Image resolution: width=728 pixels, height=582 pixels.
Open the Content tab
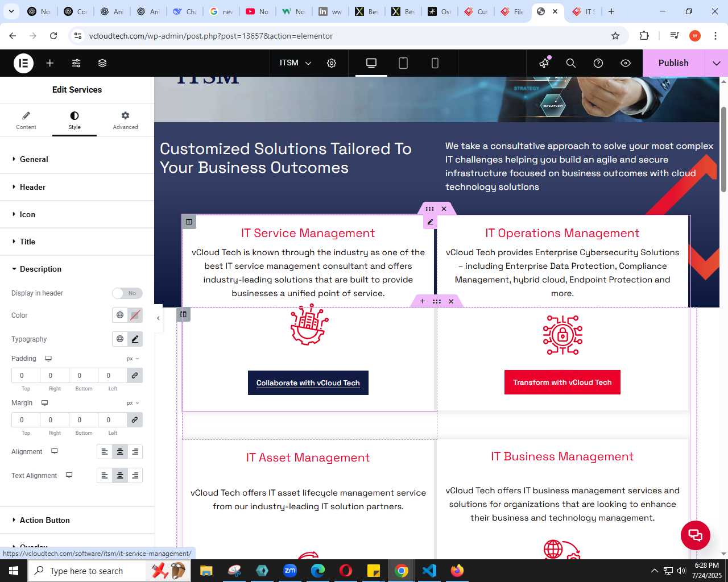pos(26,120)
